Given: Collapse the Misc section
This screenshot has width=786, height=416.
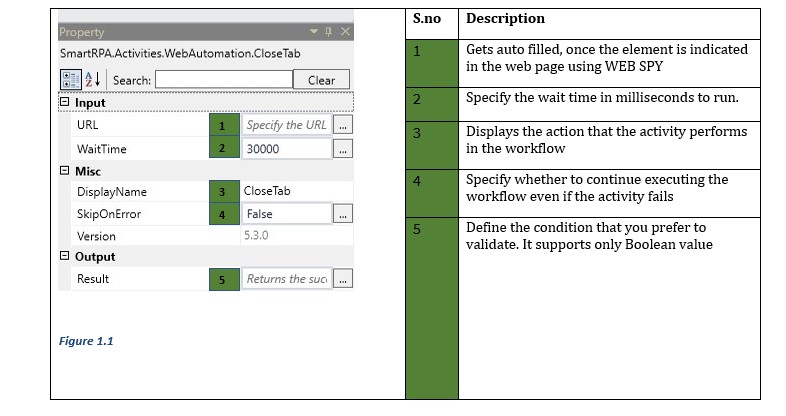Looking at the screenshot, I should (65, 170).
